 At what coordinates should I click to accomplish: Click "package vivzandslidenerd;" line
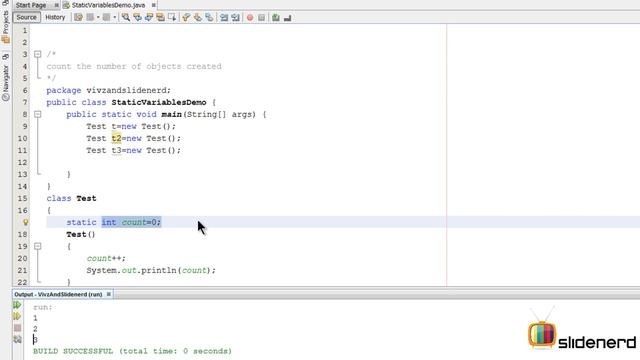[109, 90]
